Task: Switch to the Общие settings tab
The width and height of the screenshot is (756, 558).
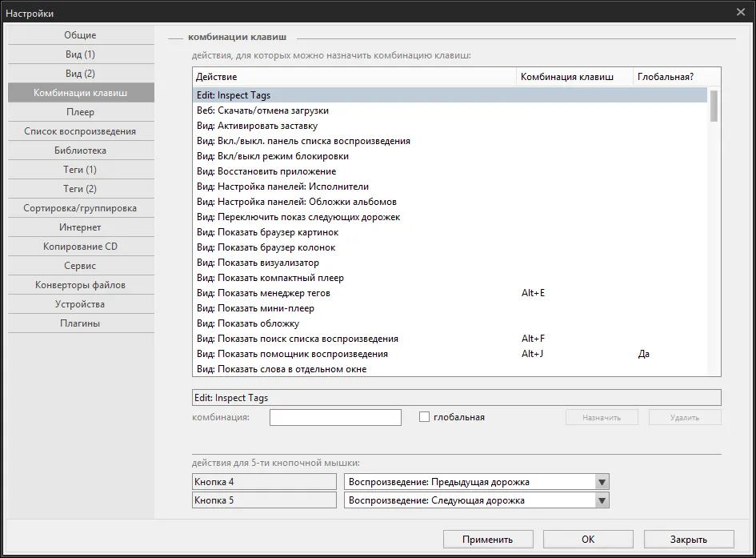Action: (x=81, y=35)
